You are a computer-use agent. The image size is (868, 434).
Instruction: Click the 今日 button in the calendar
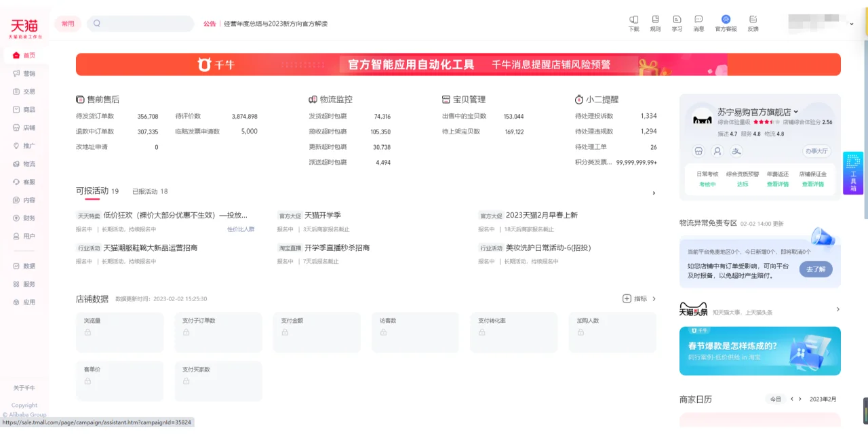(x=775, y=399)
